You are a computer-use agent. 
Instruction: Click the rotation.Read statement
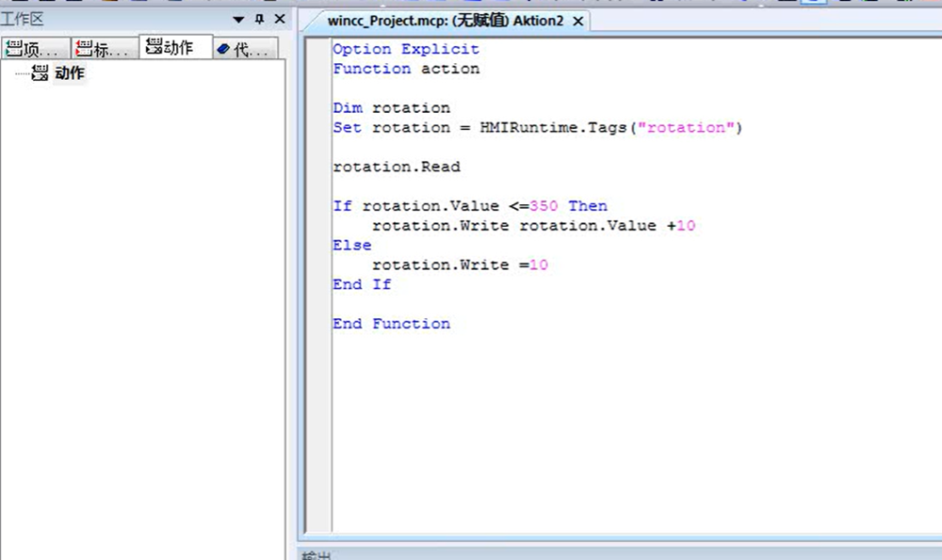(397, 167)
